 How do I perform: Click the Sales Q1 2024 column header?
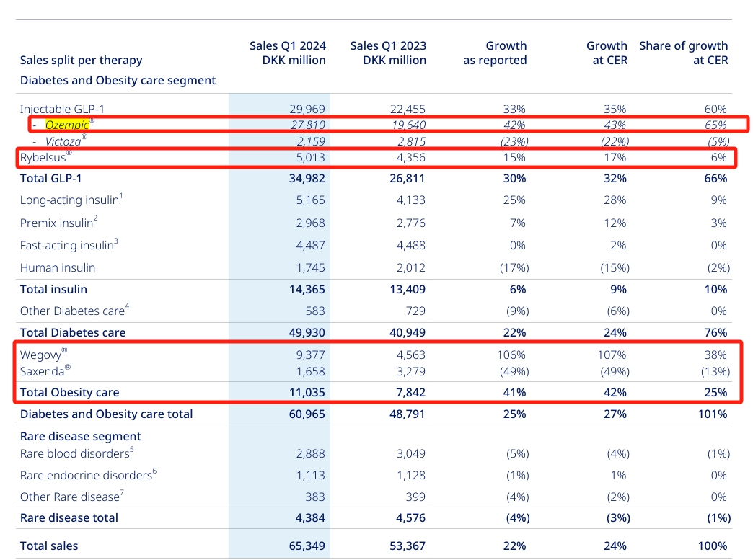pos(287,53)
